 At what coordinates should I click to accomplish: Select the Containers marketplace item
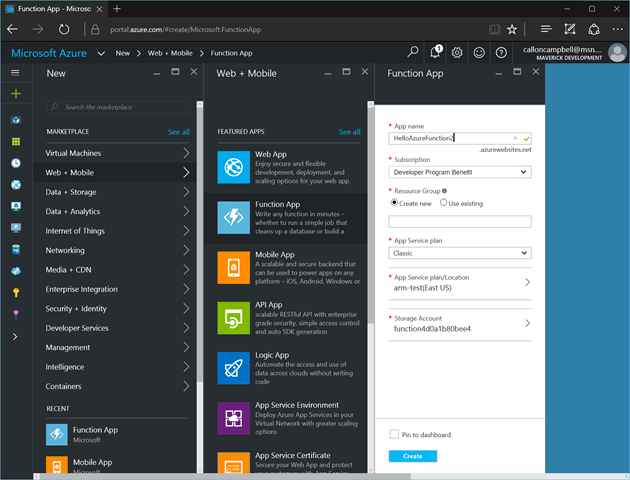click(115, 386)
